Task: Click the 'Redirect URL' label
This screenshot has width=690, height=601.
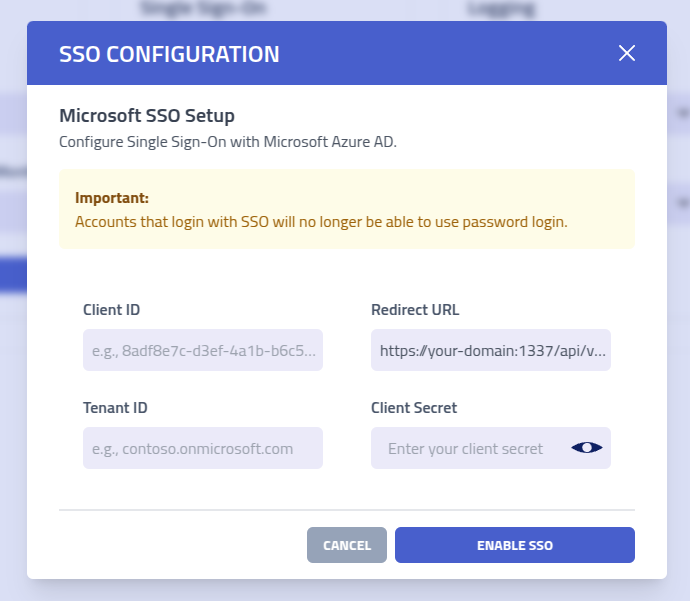Action: 415,310
